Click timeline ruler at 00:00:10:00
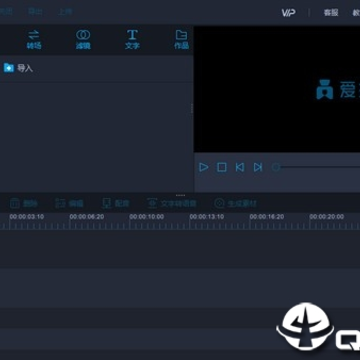The width and height of the screenshot is (360, 360). coord(147,217)
